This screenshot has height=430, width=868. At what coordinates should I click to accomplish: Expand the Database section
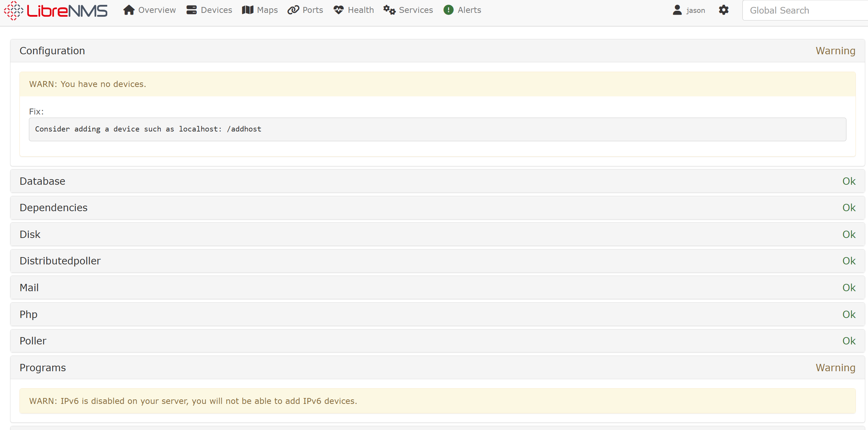click(42, 181)
